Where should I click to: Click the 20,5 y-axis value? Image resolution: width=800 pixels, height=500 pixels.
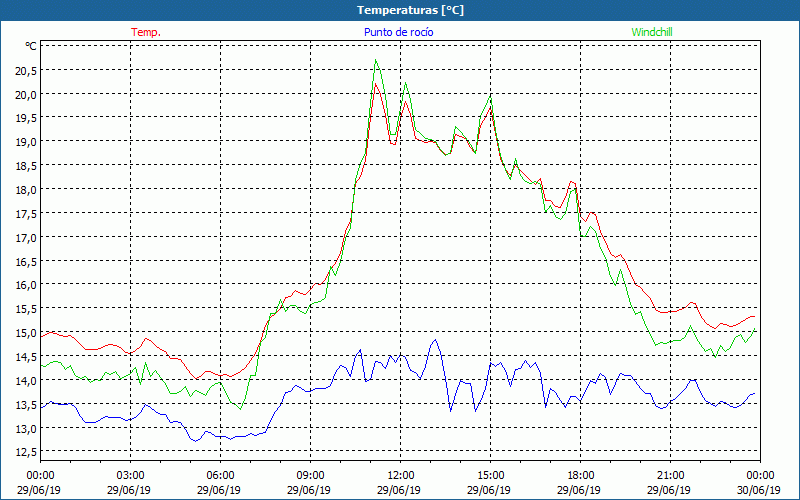pyautogui.click(x=27, y=71)
